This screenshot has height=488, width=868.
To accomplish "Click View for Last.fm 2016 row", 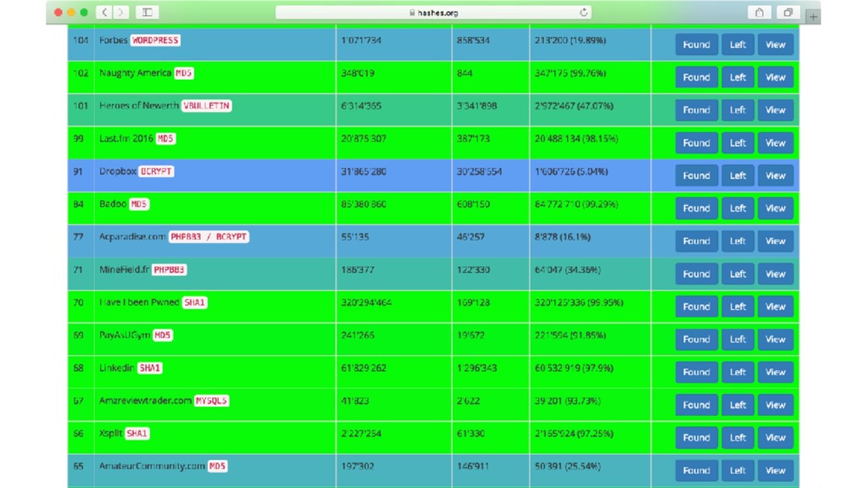I will point(775,142).
